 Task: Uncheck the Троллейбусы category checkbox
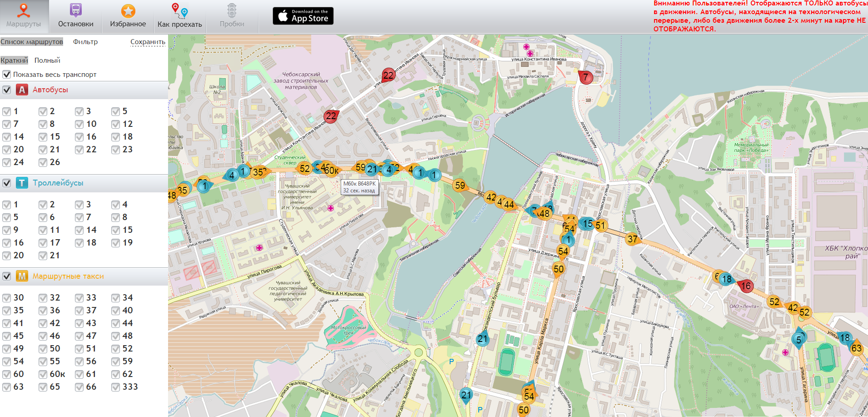[7, 183]
